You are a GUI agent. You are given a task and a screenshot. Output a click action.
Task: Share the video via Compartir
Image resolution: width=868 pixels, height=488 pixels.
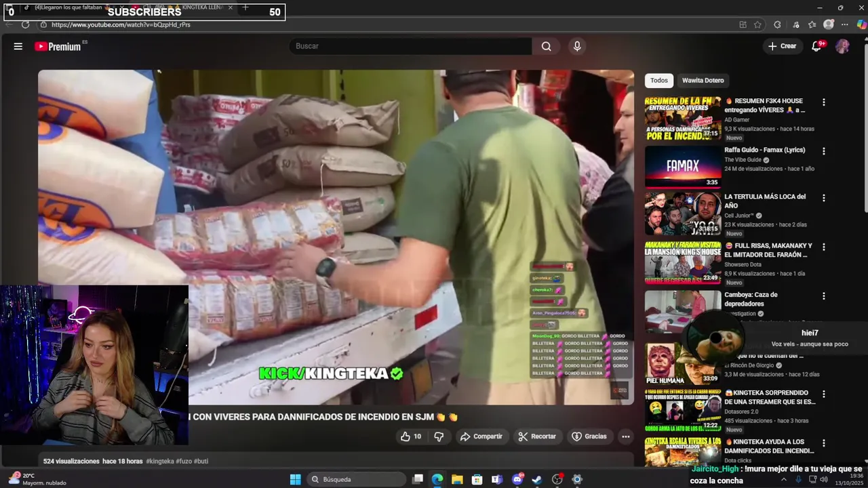[481, 436]
